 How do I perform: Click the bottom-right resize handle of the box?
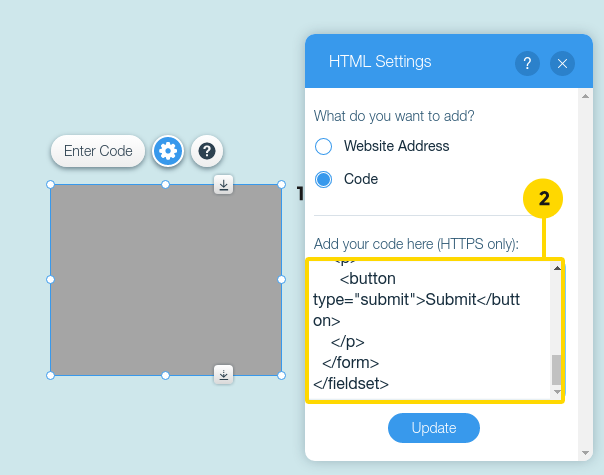coord(282,376)
